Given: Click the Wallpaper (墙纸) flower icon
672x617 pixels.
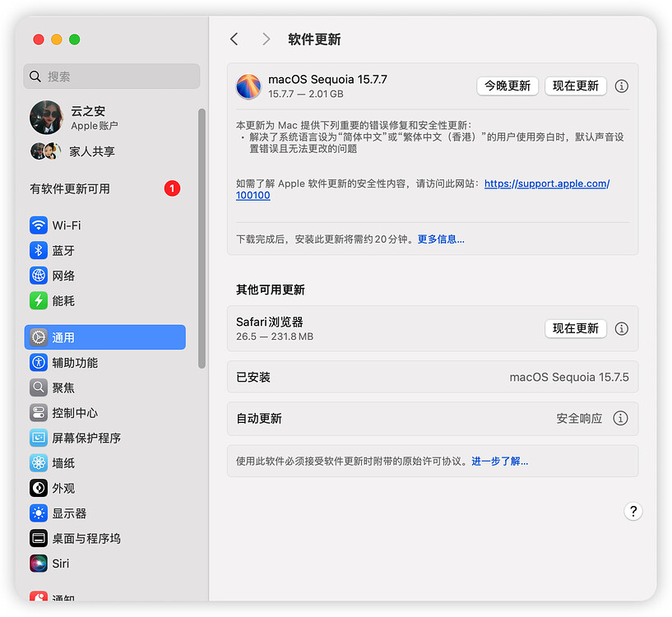Looking at the screenshot, I should pos(39,463).
